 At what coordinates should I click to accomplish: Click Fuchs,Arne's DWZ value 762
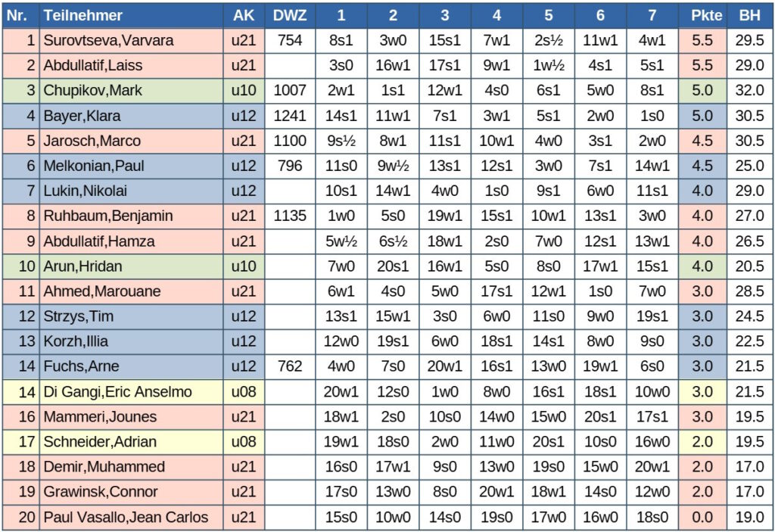point(290,366)
